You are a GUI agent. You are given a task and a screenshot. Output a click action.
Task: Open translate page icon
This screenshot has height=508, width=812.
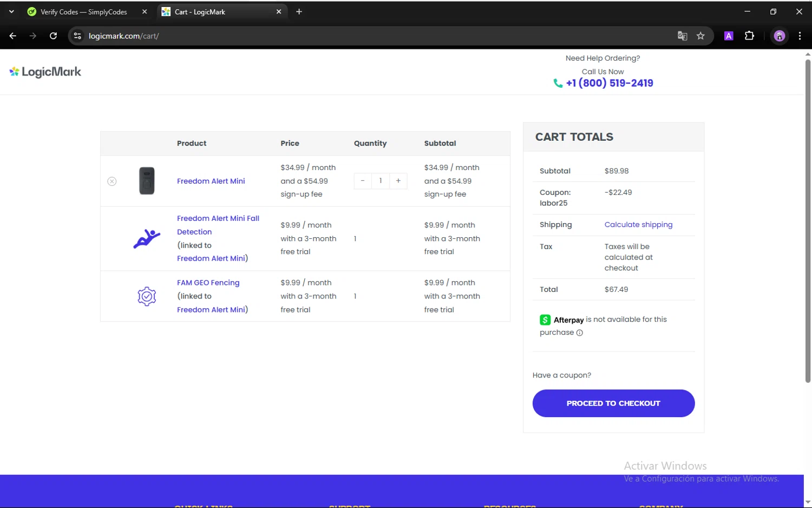point(683,36)
